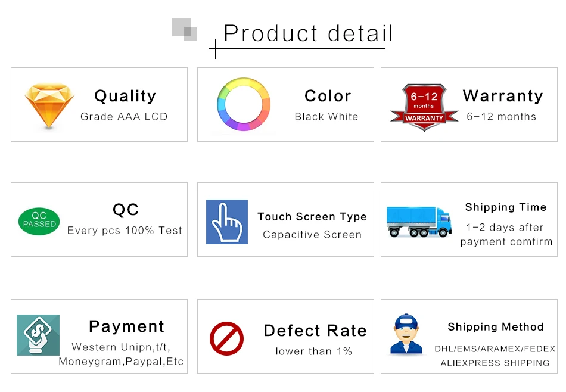566x392 pixels.
Task: Click the red prohibition Defect Rate icon
Action: [226, 338]
